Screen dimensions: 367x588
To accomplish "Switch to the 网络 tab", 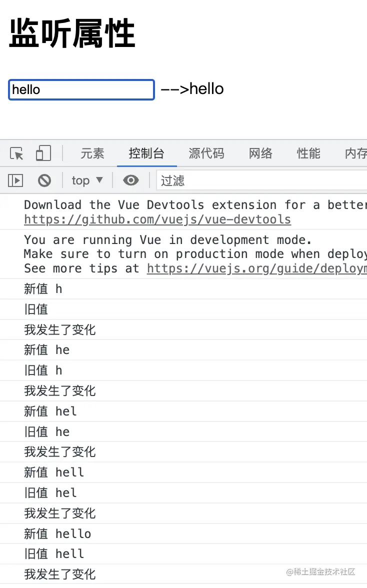I will pos(260,153).
